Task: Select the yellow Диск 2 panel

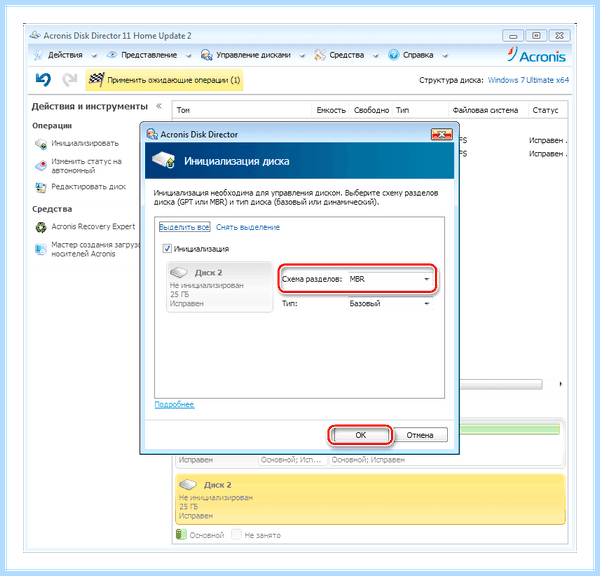Action: pyautogui.click(x=370, y=499)
